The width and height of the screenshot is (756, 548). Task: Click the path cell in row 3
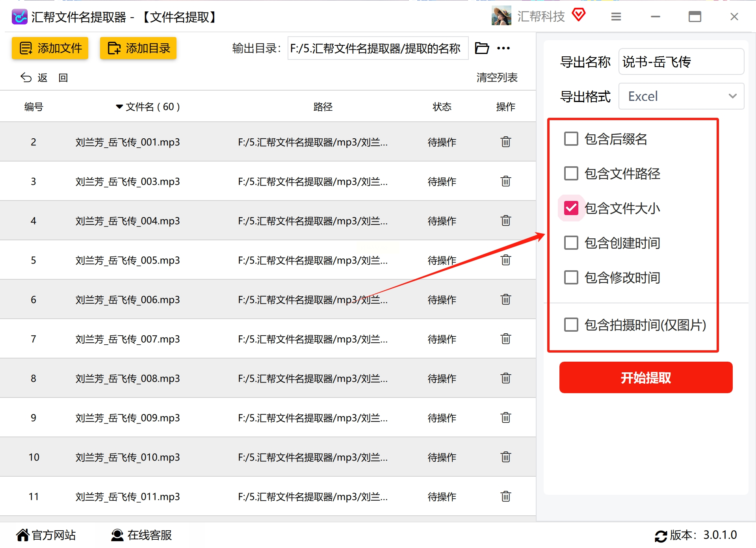tap(313, 181)
